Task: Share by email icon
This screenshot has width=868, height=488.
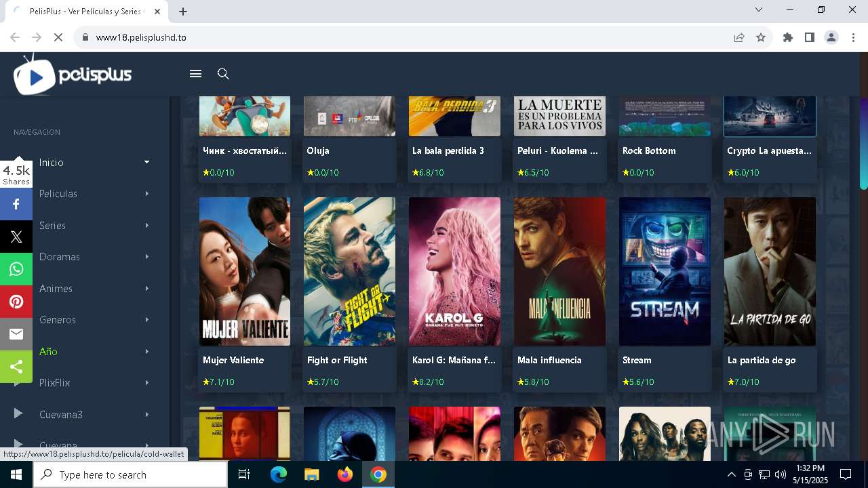Action: click(16, 334)
